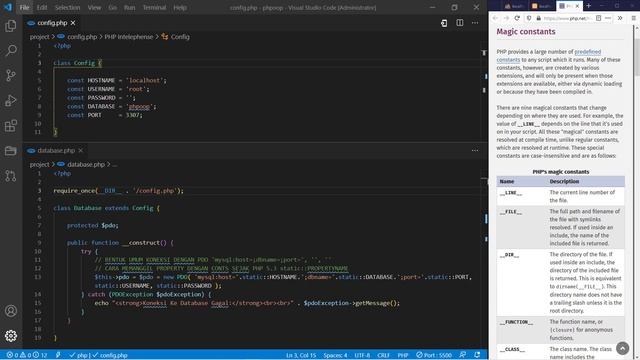Open the browser hamburger menu
The width and height of the screenshot is (640, 360).
coord(633,18)
